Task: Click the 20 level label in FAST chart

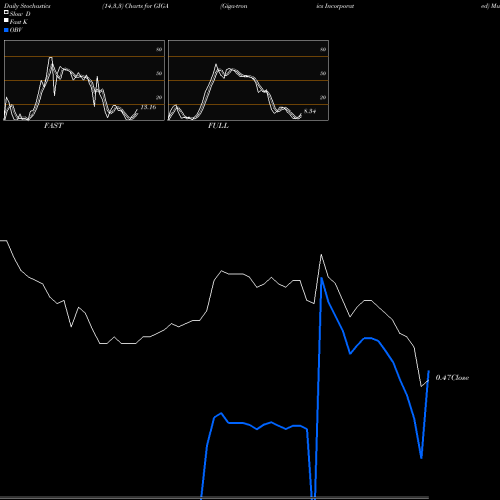Action: pos(159,97)
